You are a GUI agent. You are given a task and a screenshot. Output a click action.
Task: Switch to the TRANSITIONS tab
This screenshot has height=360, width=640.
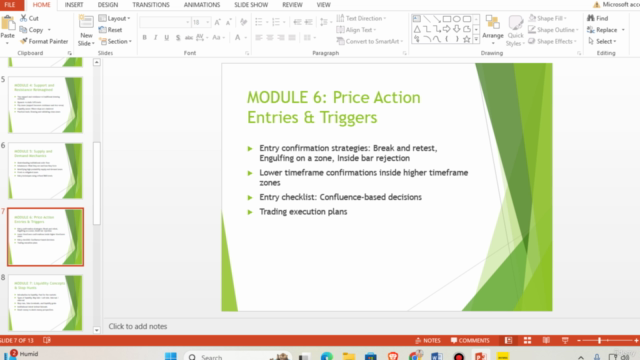[x=151, y=5]
